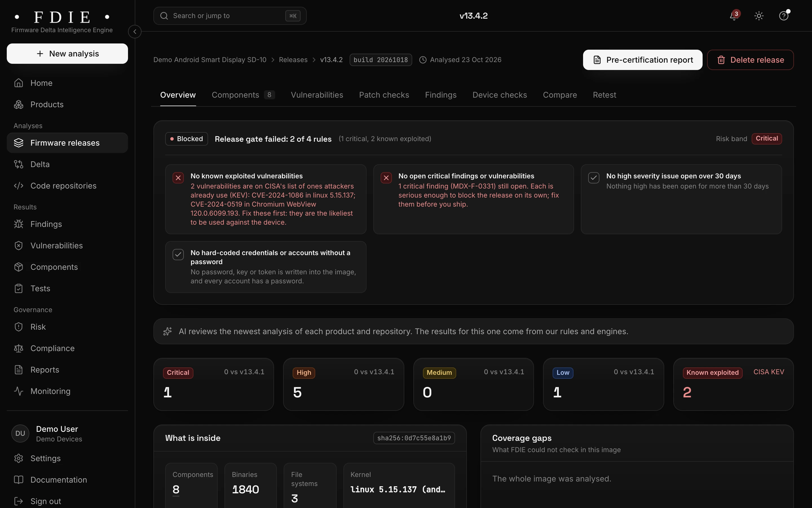
Task: Open the Critical severity count card
Action: pos(214,384)
